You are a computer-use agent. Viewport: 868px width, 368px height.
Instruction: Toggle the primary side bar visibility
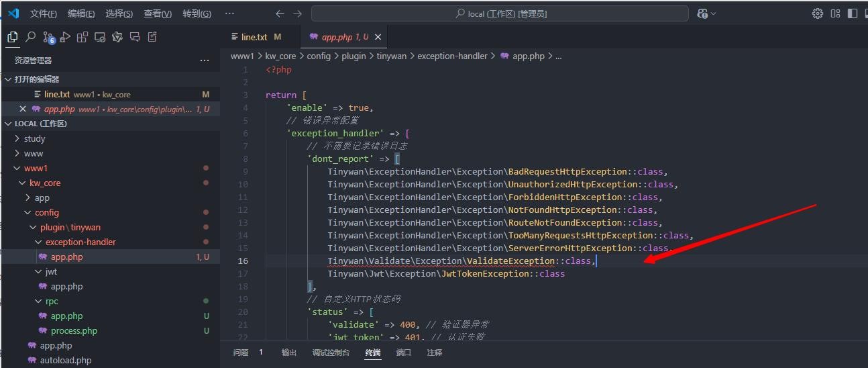853,13
